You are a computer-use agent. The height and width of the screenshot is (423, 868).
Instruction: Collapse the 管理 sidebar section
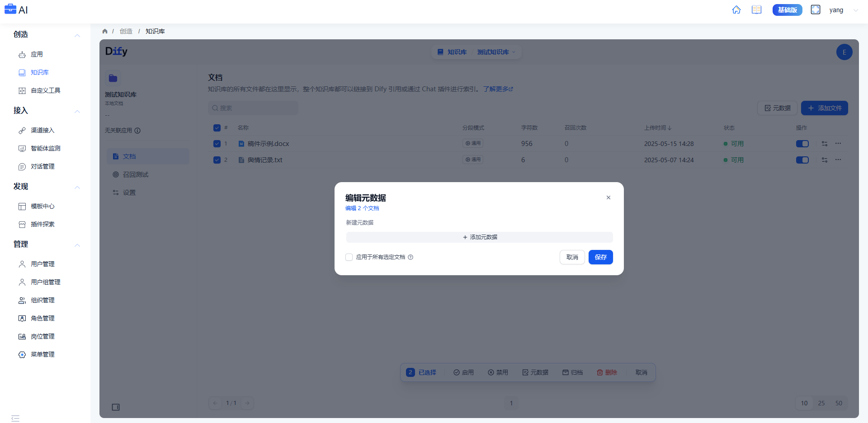pos(77,245)
